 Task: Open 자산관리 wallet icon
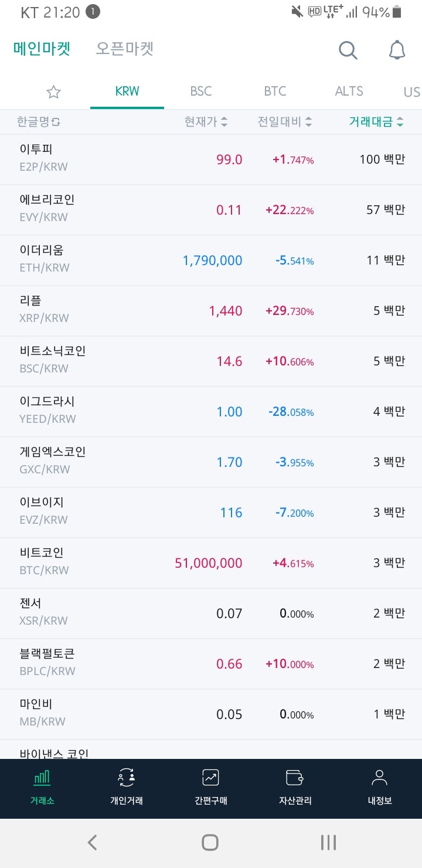coord(295,778)
